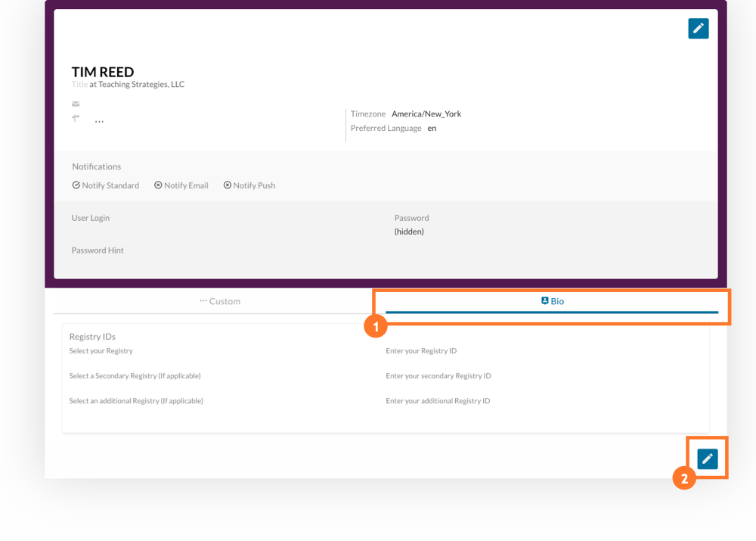The width and height of the screenshot is (756, 541).
Task: Open the Select your Registry dropdown
Action: 101,350
